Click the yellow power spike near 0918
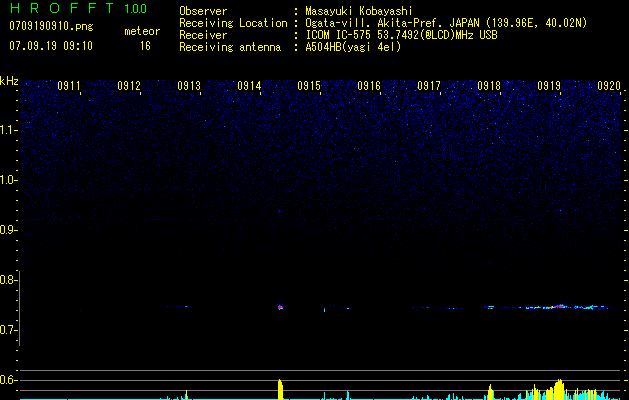This screenshot has width=629, height=400. click(x=490, y=392)
